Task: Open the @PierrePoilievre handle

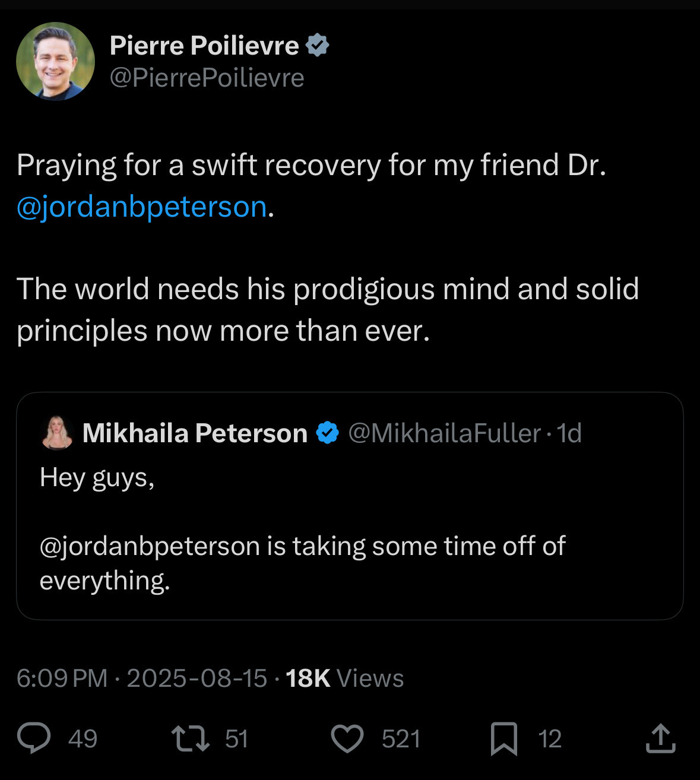Action: tap(207, 78)
